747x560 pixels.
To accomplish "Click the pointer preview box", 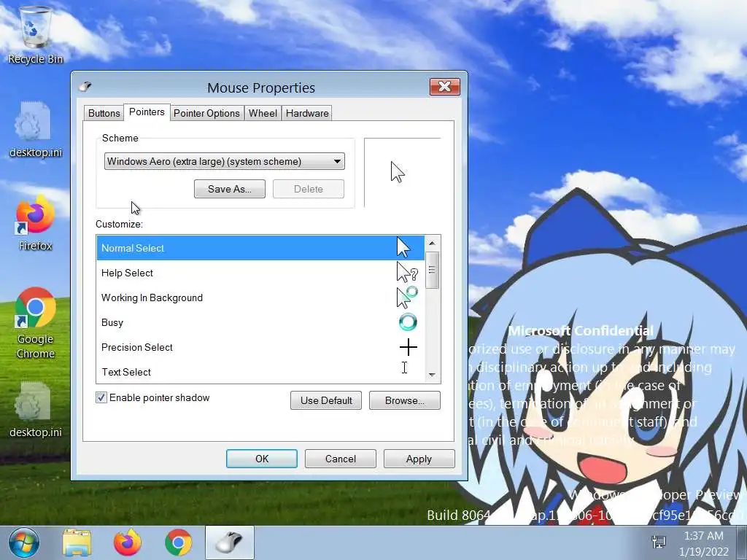I will (403, 172).
